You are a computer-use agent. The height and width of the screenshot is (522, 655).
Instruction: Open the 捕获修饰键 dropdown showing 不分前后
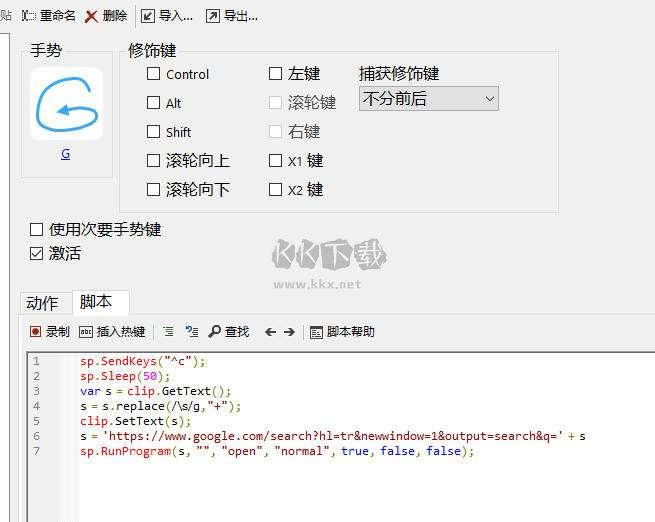tap(429, 99)
